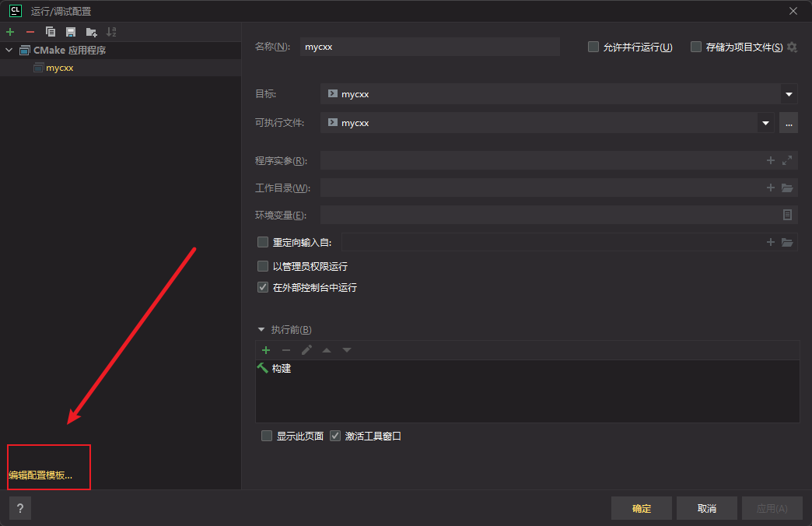Viewport: 812px width, 526px height.
Task: Insert macro into redirect input field
Action: click(771, 242)
